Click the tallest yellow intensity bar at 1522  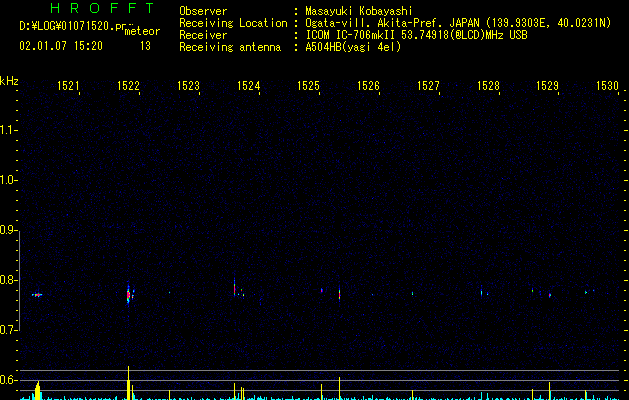tap(128, 383)
